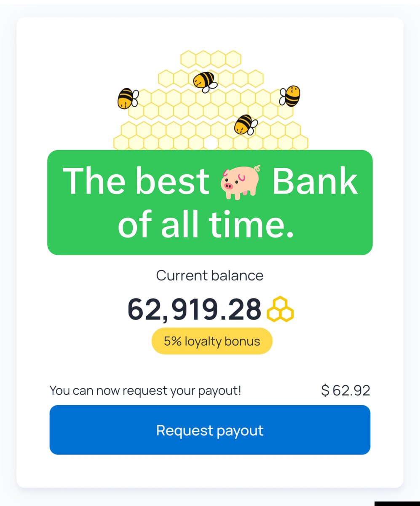Click the honeycomb hive illustration center

[x=211, y=100]
